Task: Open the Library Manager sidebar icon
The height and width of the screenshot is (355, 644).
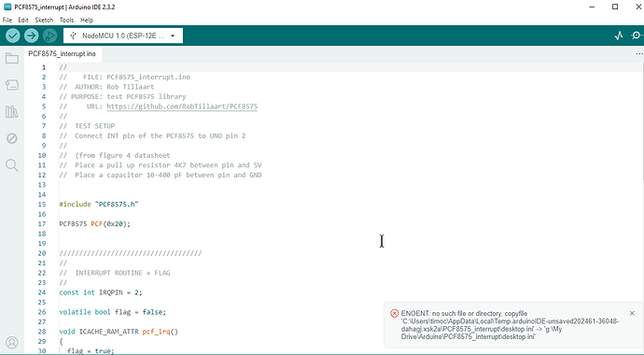Action: pyautogui.click(x=12, y=112)
